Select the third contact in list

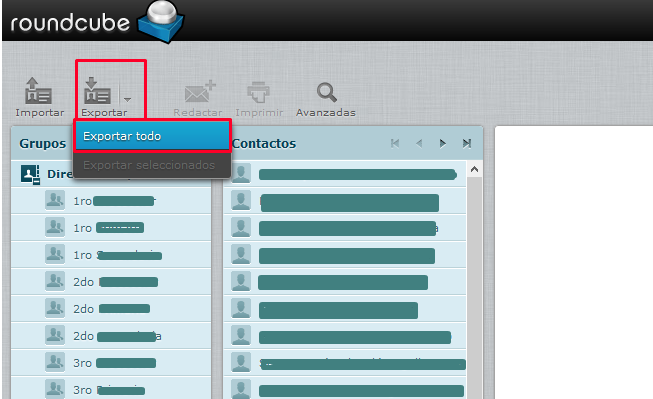[345, 228]
